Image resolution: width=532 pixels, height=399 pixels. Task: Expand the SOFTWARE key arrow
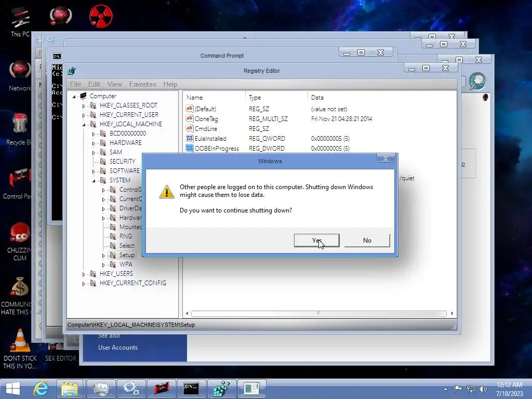[94, 171]
